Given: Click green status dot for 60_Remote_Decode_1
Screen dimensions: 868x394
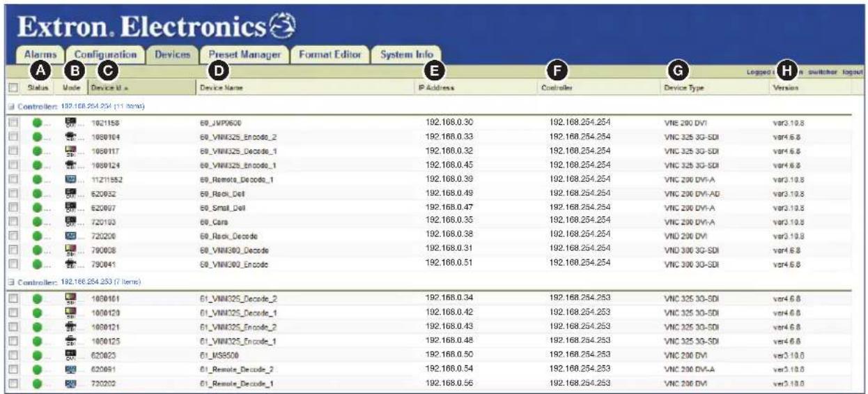Looking at the screenshot, I should click(38, 179).
